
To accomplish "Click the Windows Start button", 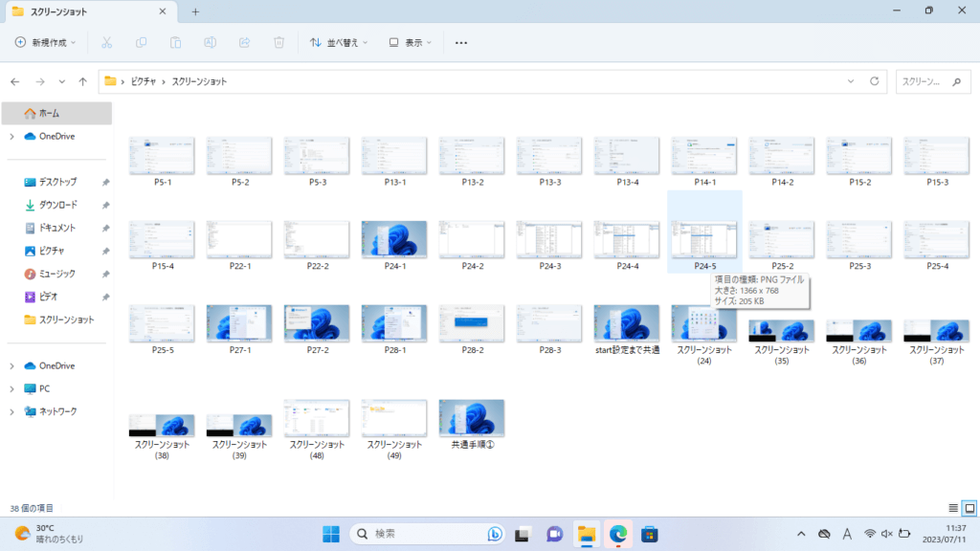I will (x=331, y=534).
